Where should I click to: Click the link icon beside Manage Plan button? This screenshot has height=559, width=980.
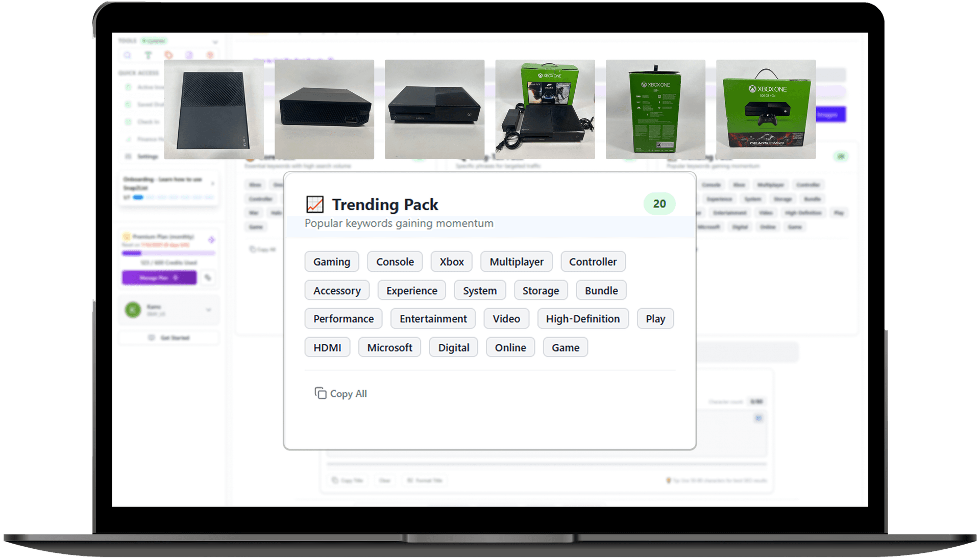click(208, 277)
